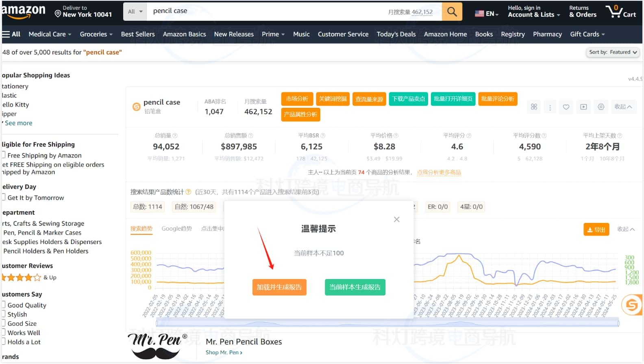This screenshot has width=644, height=364.
Task: Click the chart date range slider bar
Action: point(387,323)
